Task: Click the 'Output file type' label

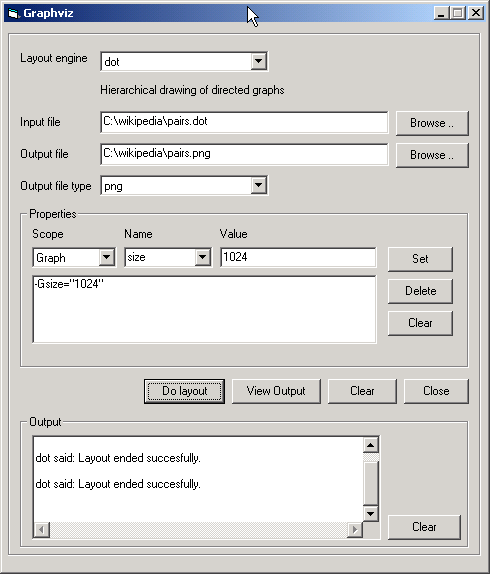Action: point(56,186)
